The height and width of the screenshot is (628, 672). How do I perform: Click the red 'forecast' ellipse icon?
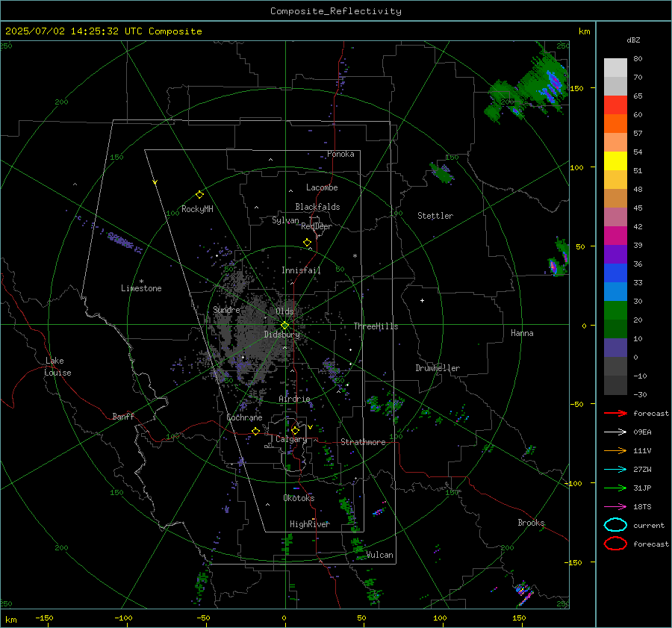pos(615,544)
